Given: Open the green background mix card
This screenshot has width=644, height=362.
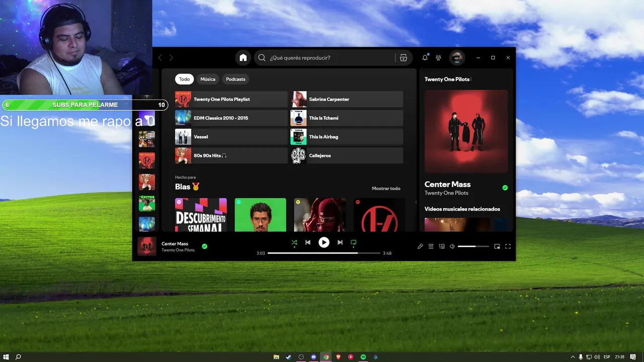Looking at the screenshot, I should [260, 215].
